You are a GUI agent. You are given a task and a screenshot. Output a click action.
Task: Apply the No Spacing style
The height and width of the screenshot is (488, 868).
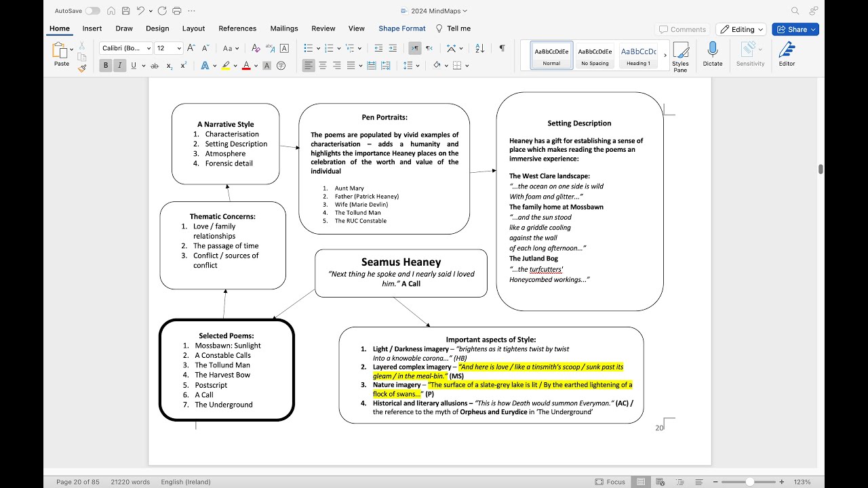click(x=595, y=55)
